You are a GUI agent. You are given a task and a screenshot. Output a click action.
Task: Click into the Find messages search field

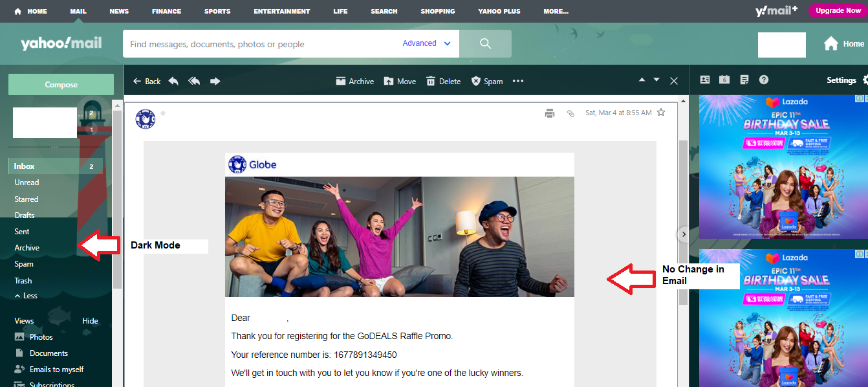tap(262, 44)
